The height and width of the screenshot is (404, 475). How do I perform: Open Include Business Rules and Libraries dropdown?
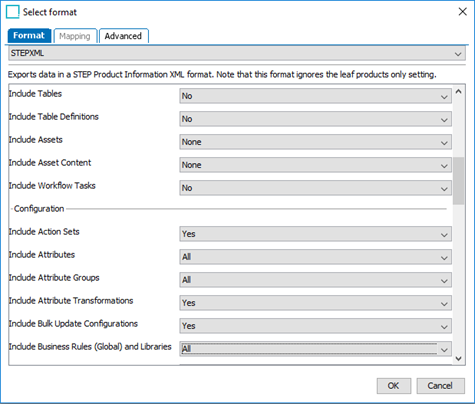[315, 349]
